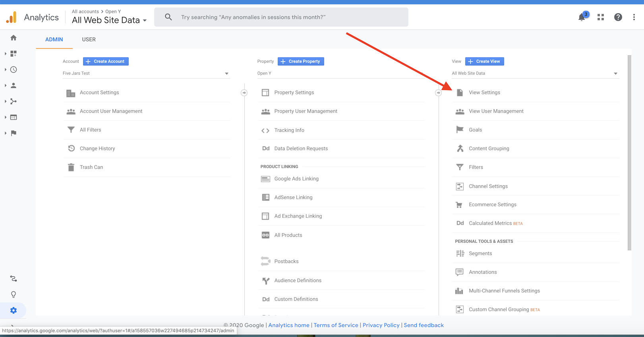644x337 pixels.
Task: Open Audience person icon in sidebar
Action: coord(14,85)
